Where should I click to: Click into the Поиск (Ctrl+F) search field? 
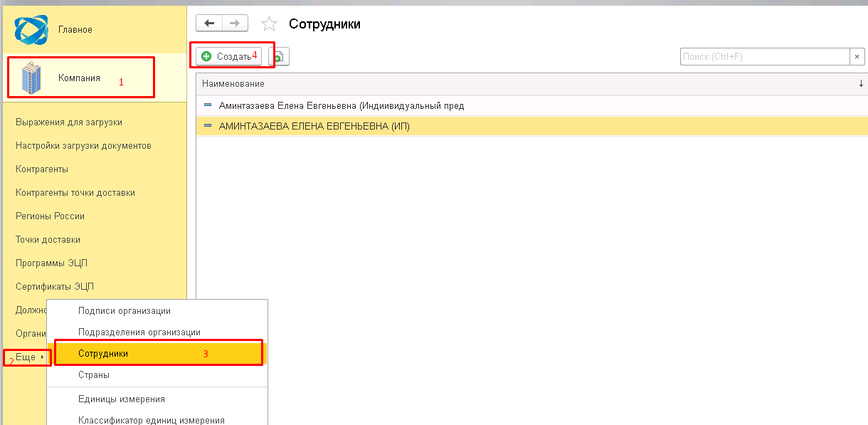(x=764, y=57)
